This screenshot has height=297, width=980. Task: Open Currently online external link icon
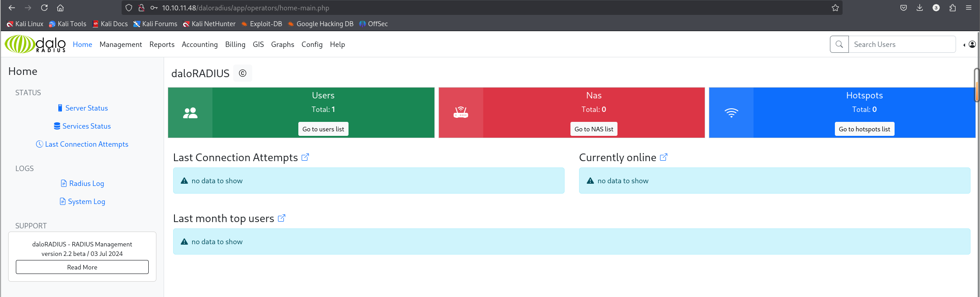pyautogui.click(x=664, y=157)
